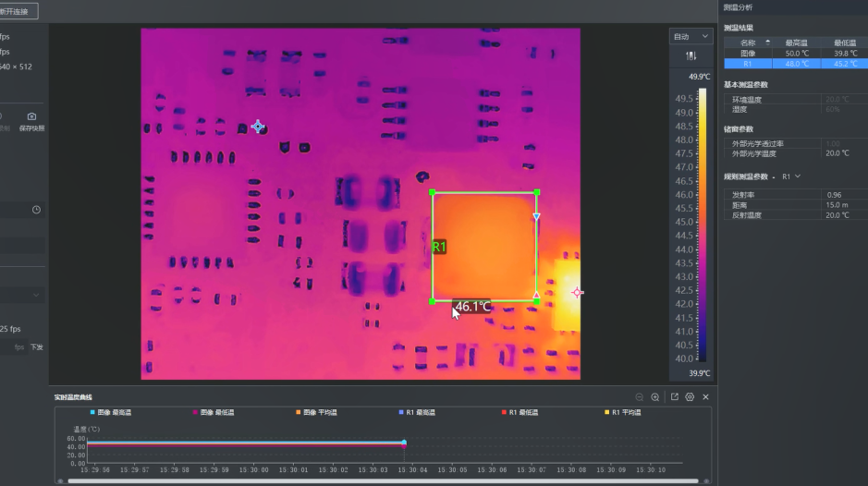Select R1 bottom-left green corner handle
Image resolution: width=868 pixels, height=486 pixels.
(433, 302)
